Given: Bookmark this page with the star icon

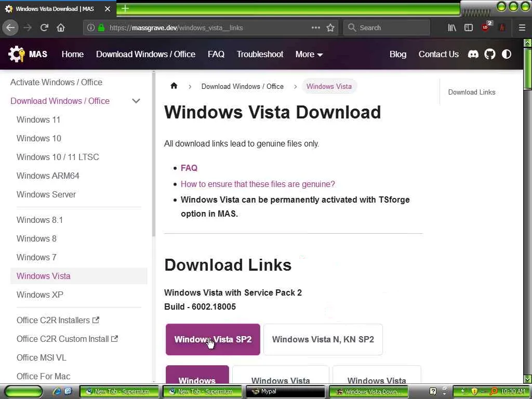Looking at the screenshot, I should click(330, 28).
